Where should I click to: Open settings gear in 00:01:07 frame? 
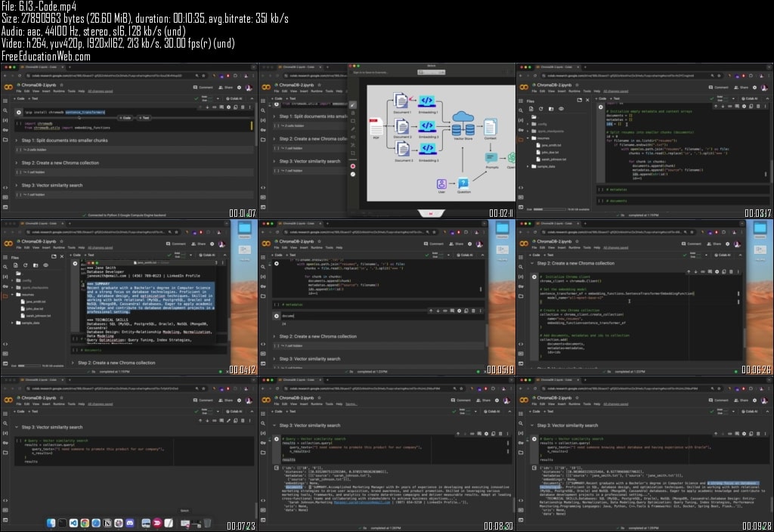coord(240,88)
